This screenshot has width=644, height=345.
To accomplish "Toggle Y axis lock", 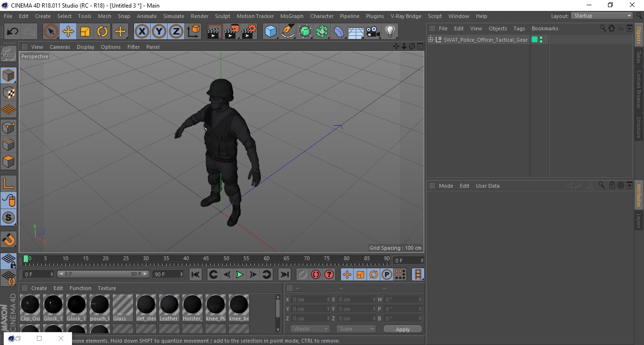I will (x=159, y=32).
